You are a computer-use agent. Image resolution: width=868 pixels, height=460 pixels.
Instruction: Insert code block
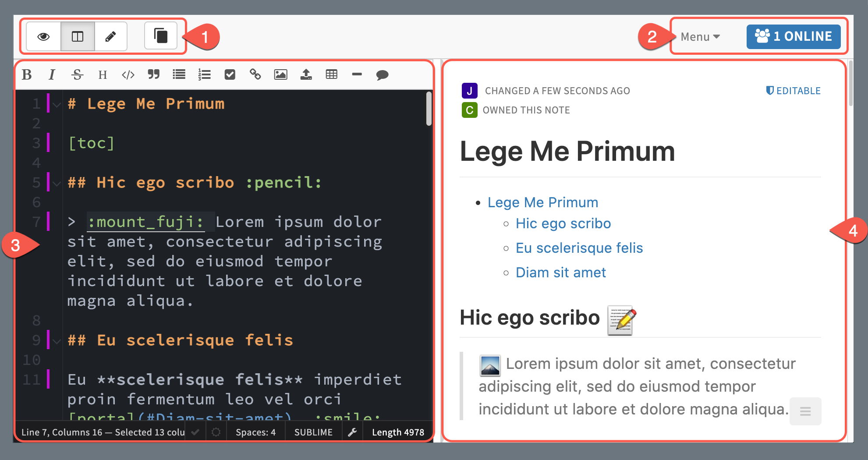128,75
